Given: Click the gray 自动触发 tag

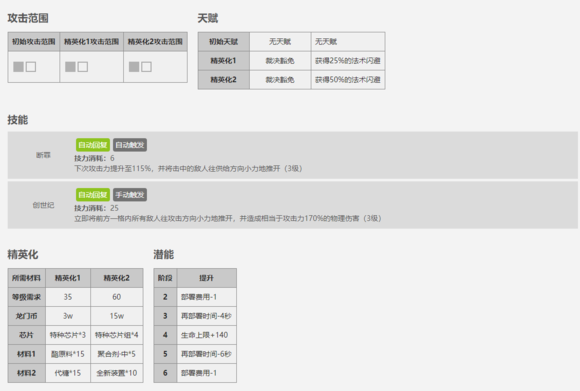Looking at the screenshot, I should (130, 145).
